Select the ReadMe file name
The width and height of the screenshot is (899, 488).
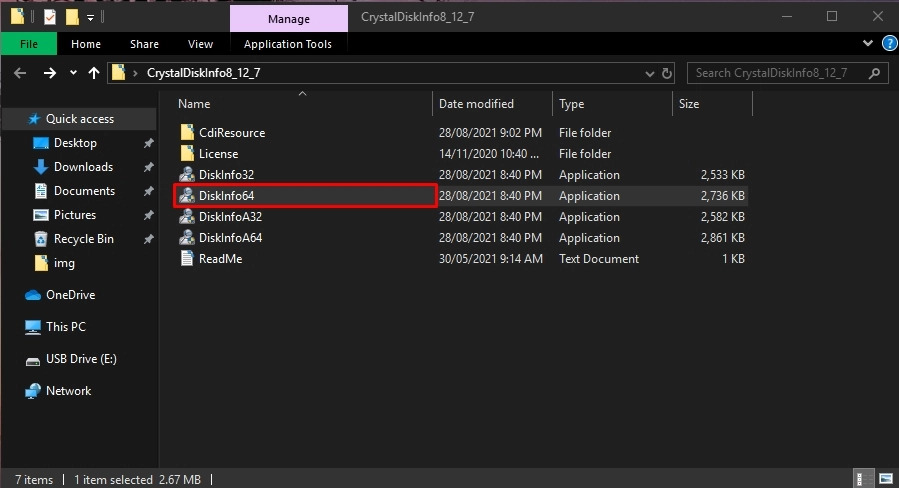[x=221, y=259]
